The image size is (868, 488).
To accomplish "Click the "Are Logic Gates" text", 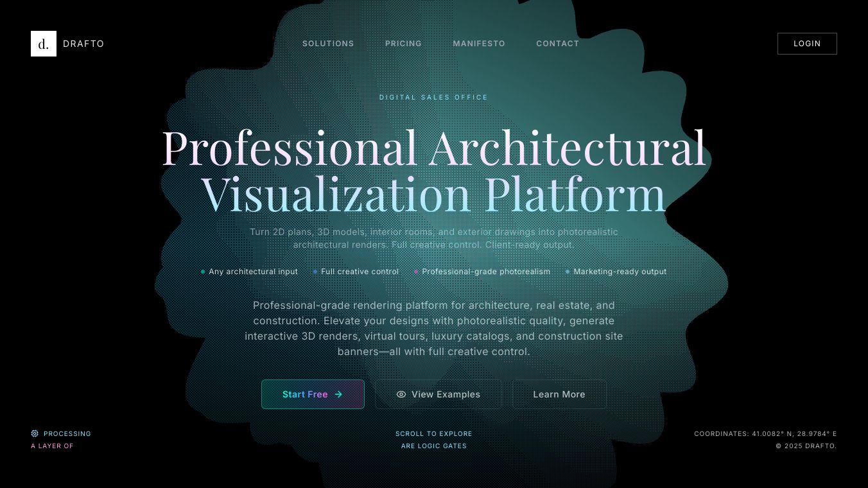I will coord(434,446).
